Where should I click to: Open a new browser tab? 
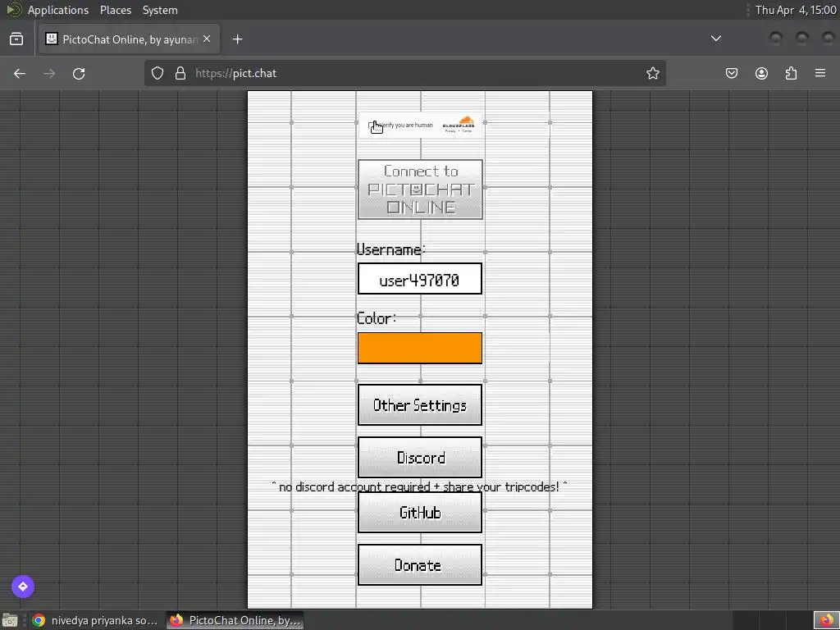[237, 39]
